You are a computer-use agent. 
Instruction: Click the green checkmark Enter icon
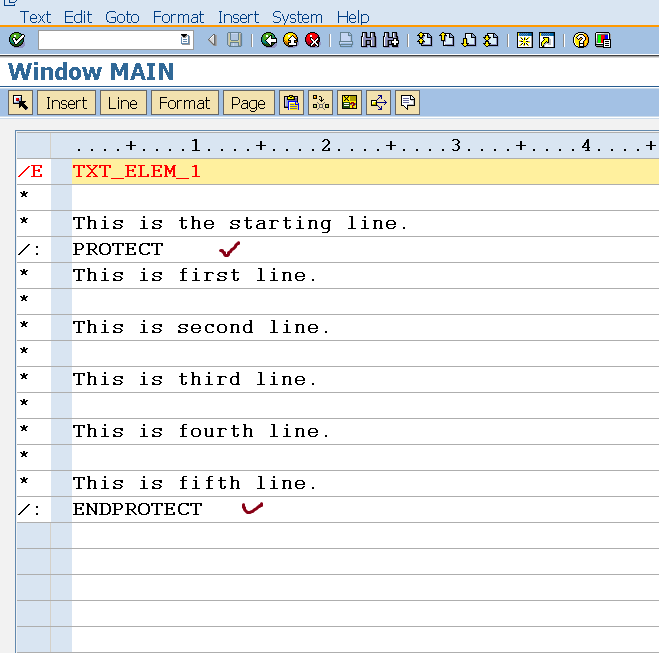click(17, 40)
